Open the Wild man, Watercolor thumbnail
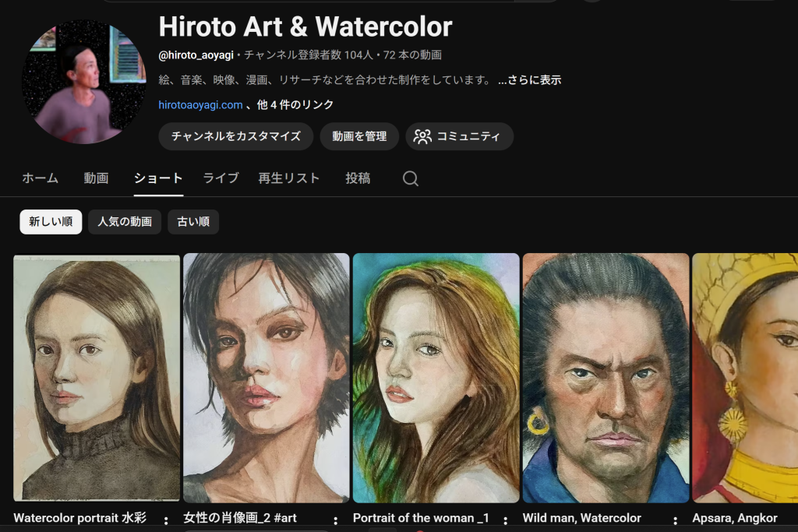The height and width of the screenshot is (532, 798). 606,378
